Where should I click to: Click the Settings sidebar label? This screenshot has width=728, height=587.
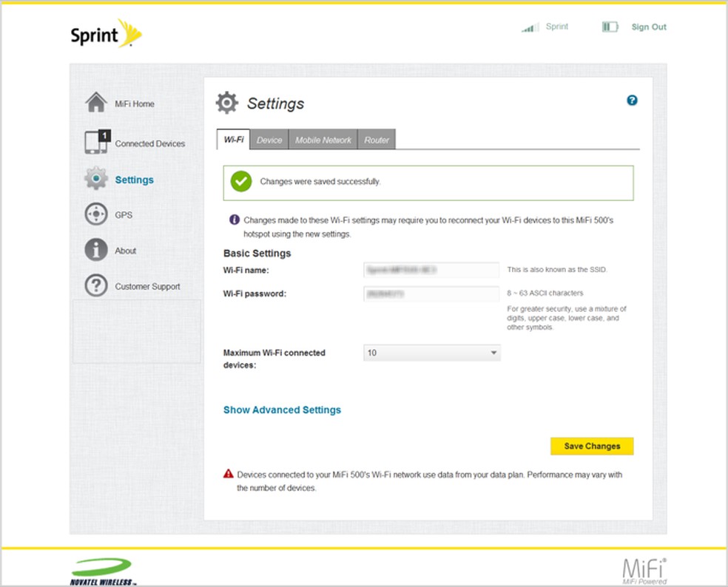tap(134, 180)
